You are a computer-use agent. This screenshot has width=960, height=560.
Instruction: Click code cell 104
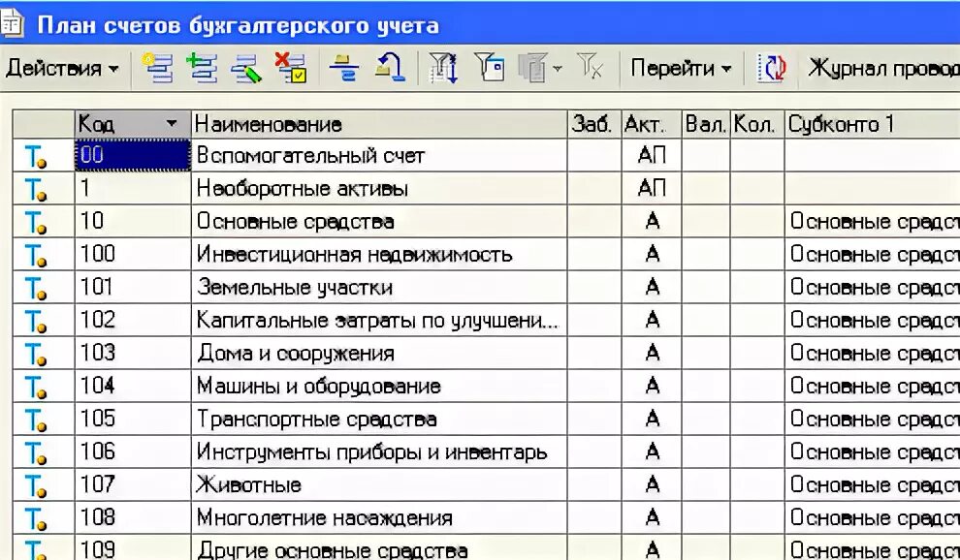[133, 387]
